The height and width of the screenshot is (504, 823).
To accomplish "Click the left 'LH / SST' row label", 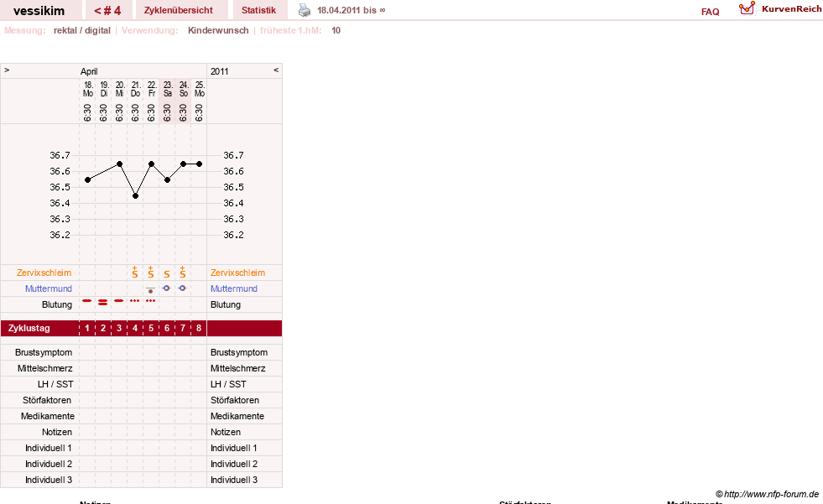I will pyautogui.click(x=55, y=384).
